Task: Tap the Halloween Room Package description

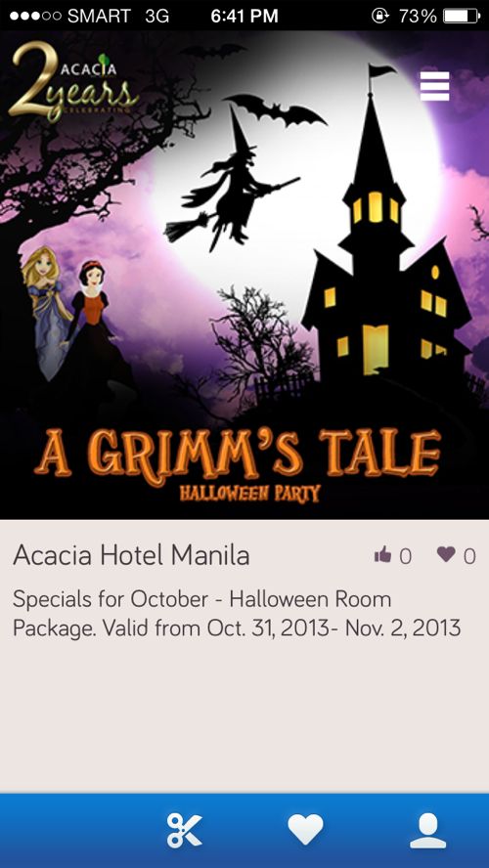Action: [x=237, y=613]
